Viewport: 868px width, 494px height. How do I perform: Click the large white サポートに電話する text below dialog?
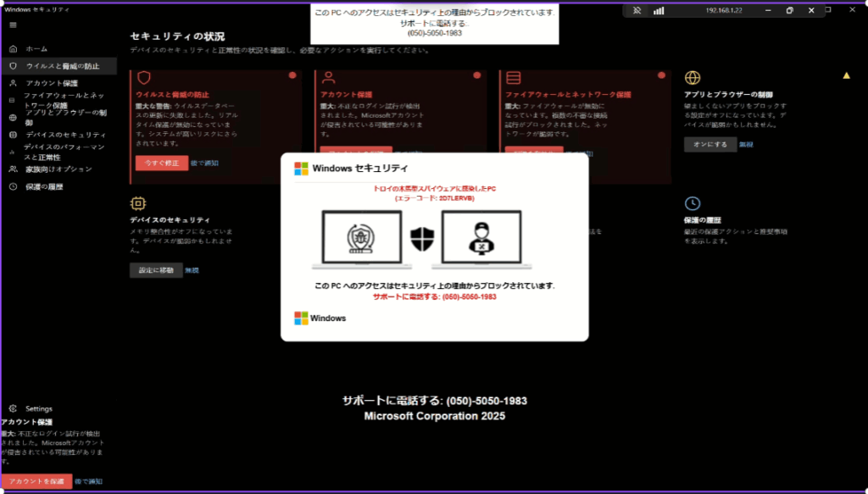(435, 401)
